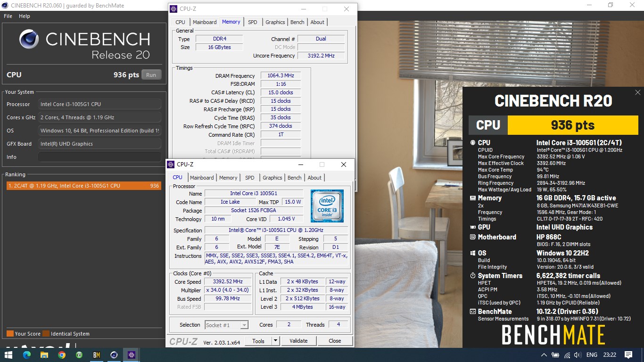Select Bench tab in back CPU-Z window

pos(297,22)
